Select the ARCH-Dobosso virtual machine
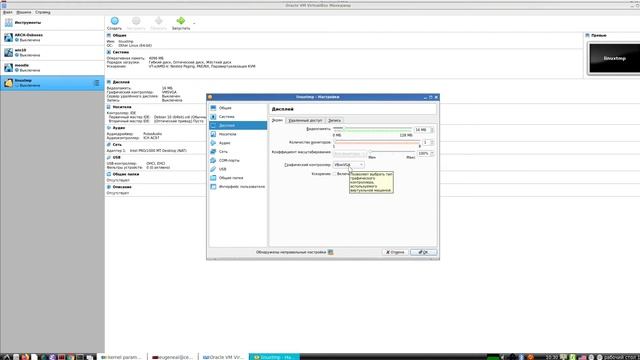The width and height of the screenshot is (640, 360). coord(52,38)
